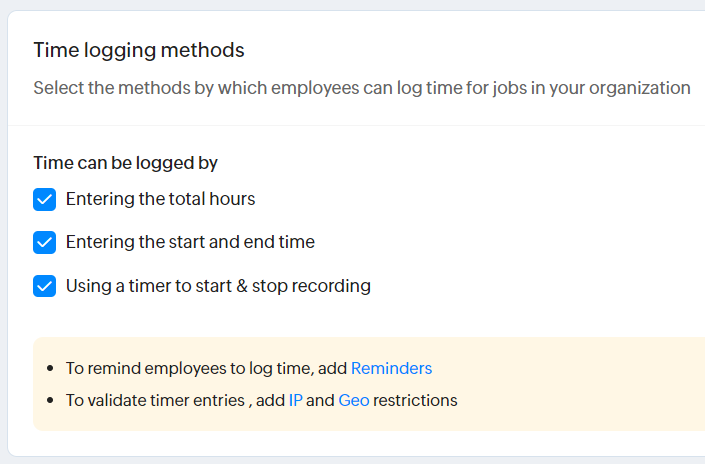The image size is (705, 464).
Task: Open the Reminders link
Action: point(391,368)
